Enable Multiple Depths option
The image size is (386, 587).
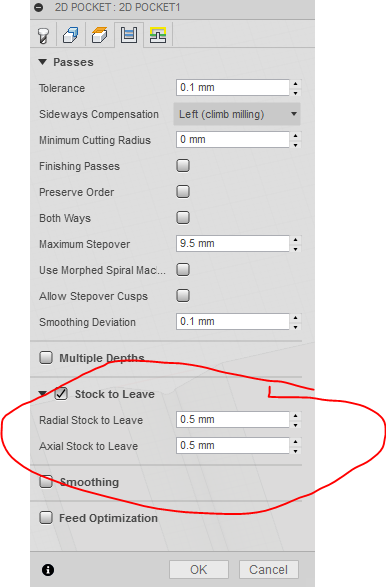46,358
